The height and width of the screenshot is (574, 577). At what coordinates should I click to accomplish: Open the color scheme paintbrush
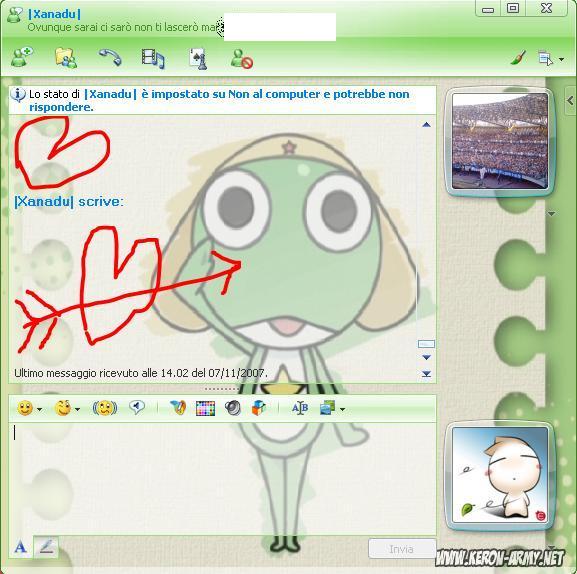(x=518, y=58)
